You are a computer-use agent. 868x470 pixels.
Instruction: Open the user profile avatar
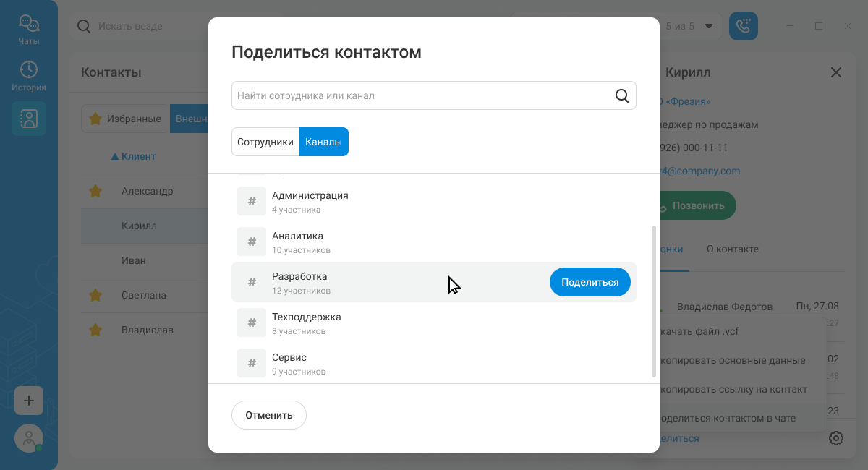[x=29, y=438]
